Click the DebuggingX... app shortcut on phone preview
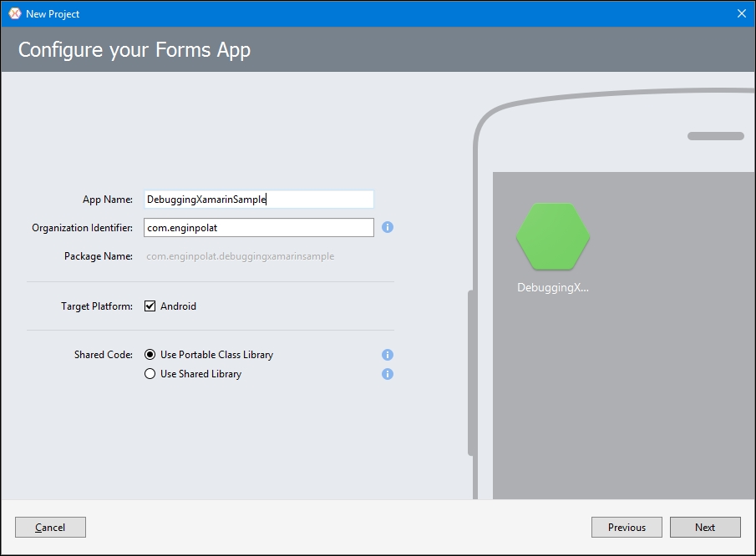This screenshot has height=556, width=756. tap(553, 287)
